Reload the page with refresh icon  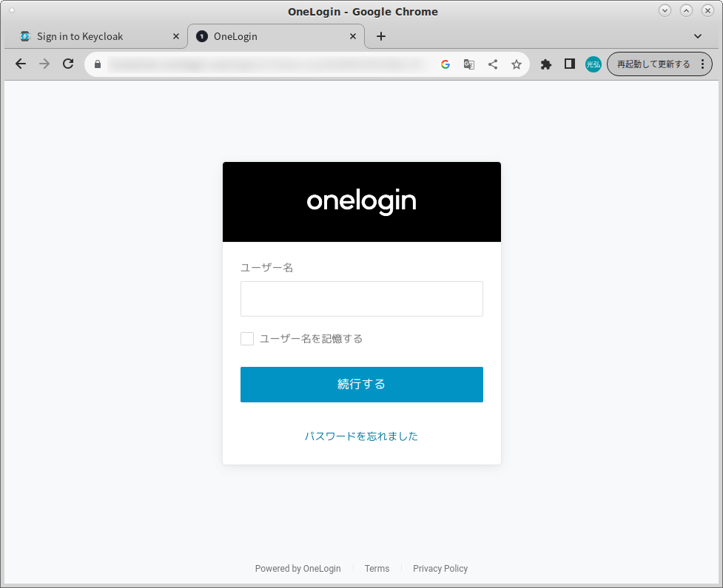pos(68,64)
